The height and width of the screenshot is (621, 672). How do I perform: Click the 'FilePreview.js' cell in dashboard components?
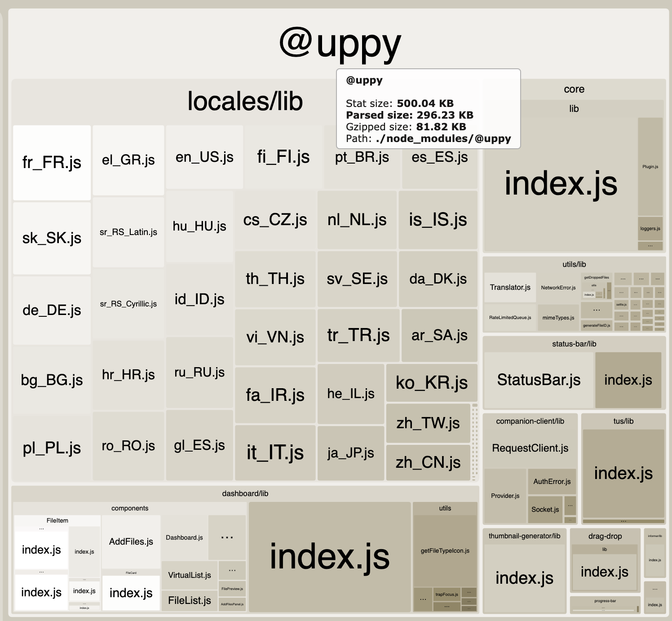point(232,589)
